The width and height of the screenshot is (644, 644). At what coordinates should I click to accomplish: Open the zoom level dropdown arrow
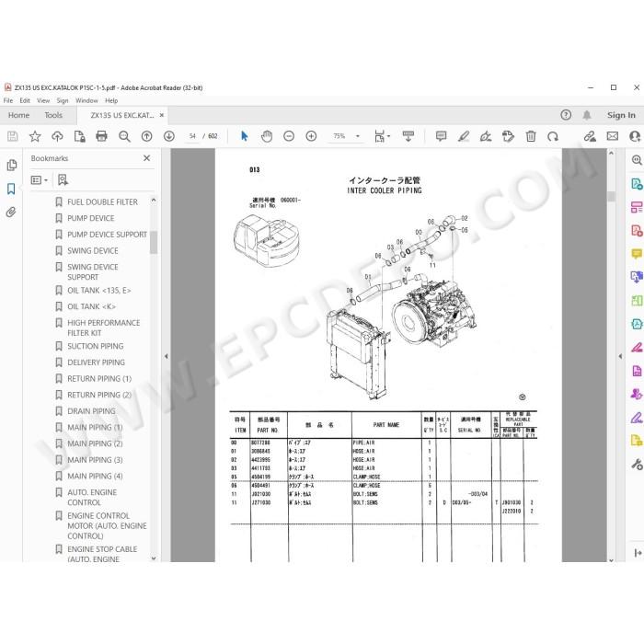[357, 136]
